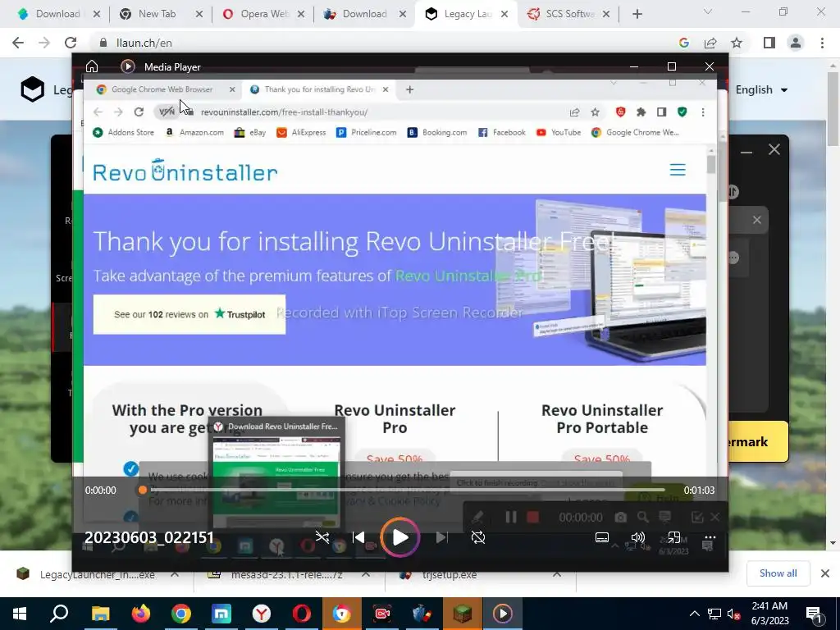The width and height of the screenshot is (840, 630).
Task: Open Yandex Browser from the taskbar
Action: pyautogui.click(x=261, y=614)
